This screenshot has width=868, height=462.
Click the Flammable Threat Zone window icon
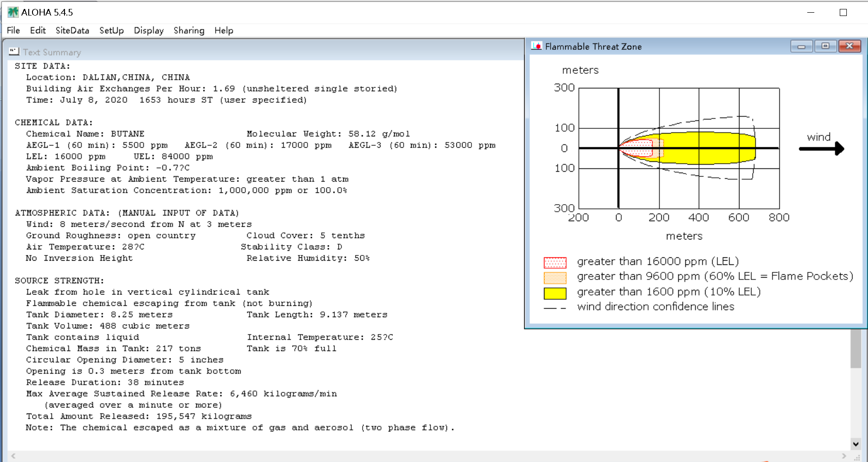[536, 46]
